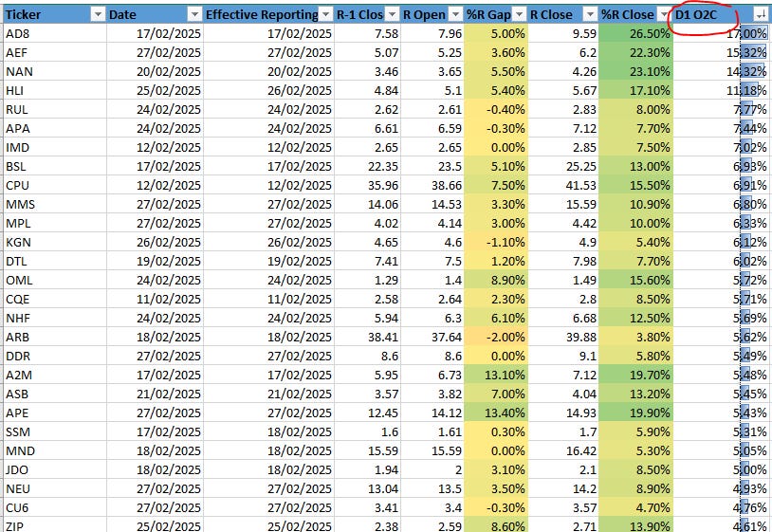This screenshot has width=772, height=532.
Task: Click the 39.88 R Close cell
Action: click(x=563, y=337)
